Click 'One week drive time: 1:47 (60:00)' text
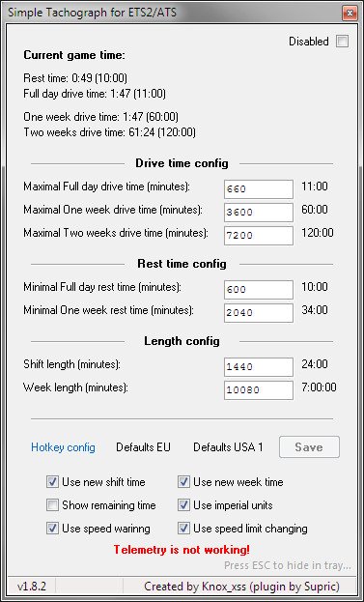This screenshot has height=602, width=364. pyautogui.click(x=100, y=117)
